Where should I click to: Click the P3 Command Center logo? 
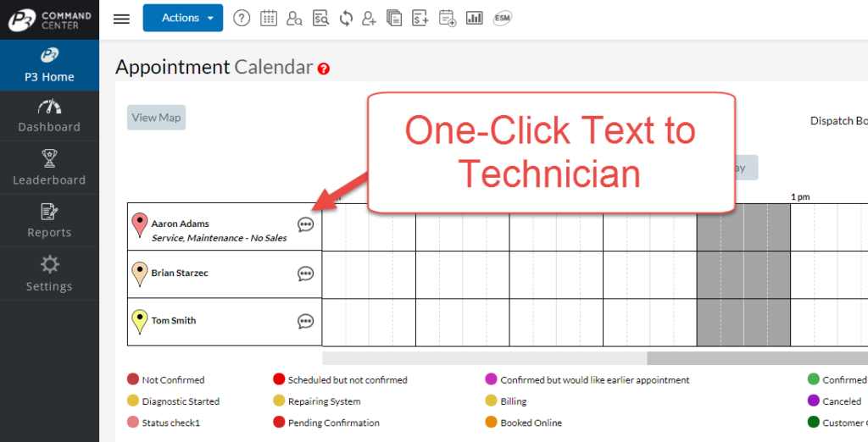click(49, 20)
